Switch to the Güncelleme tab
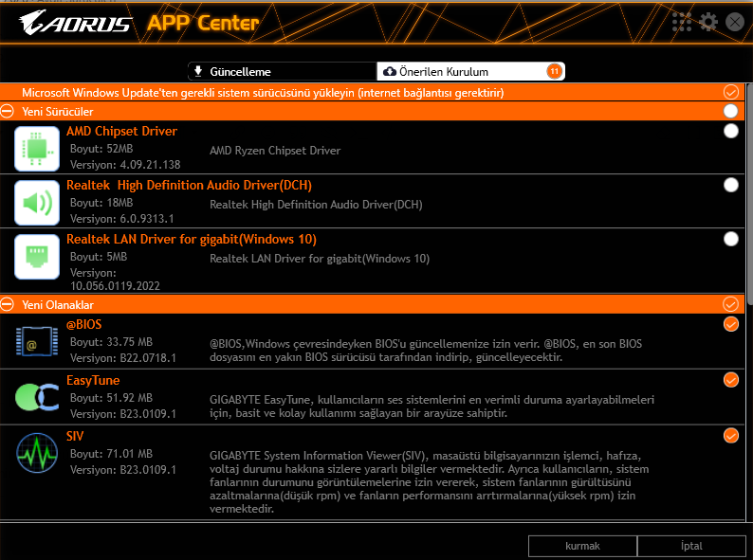Image resolution: width=753 pixels, height=560 pixels. pyautogui.click(x=282, y=71)
